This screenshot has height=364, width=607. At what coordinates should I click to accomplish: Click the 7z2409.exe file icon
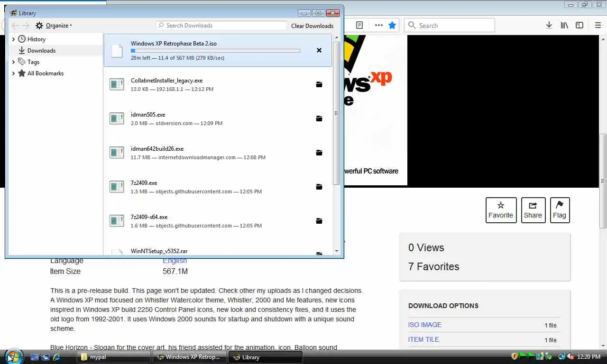117,187
